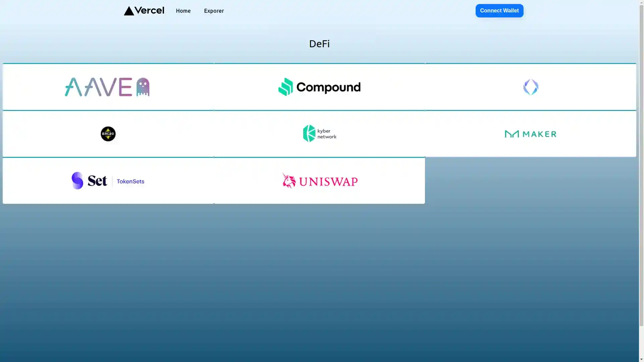The height and width of the screenshot is (362, 644).
Task: Click the Kyber Network icon
Action: (x=319, y=133)
